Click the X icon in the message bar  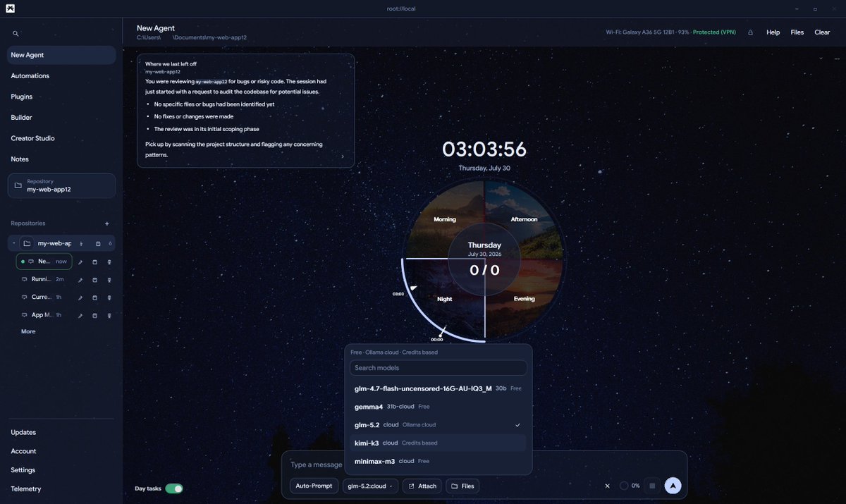coord(607,486)
